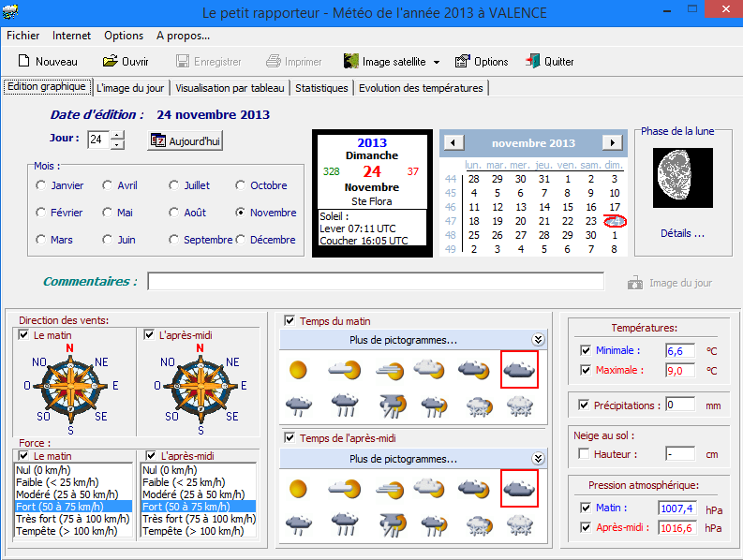Click the Aujourd'hui button
This screenshot has height=560, width=743.
point(185,140)
